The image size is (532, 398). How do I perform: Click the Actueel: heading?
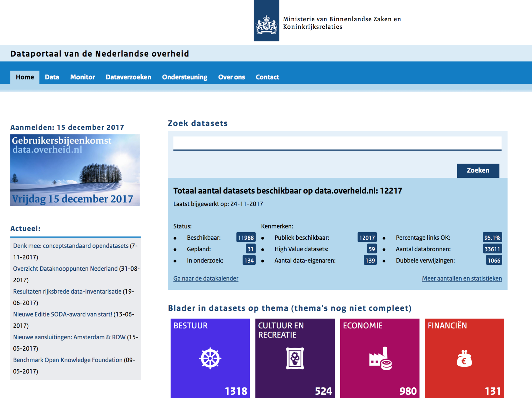point(25,228)
